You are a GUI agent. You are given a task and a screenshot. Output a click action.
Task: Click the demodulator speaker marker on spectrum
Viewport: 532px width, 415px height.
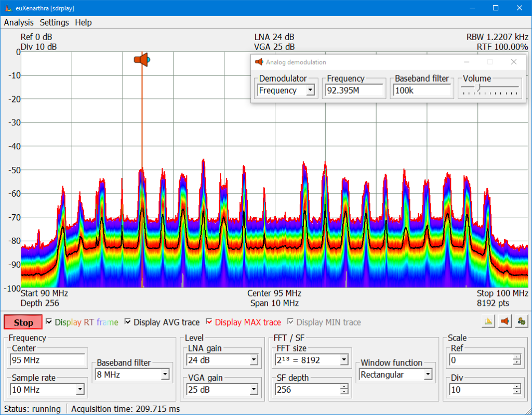[141, 60]
